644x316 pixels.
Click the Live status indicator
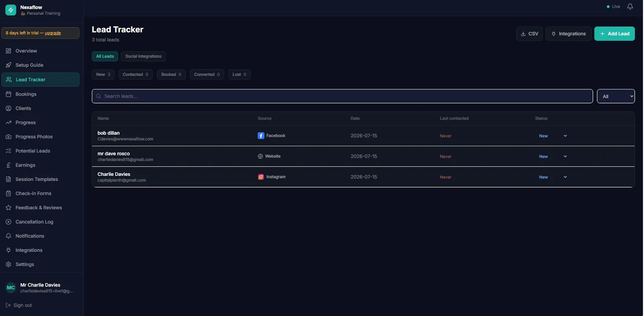coord(613,6)
